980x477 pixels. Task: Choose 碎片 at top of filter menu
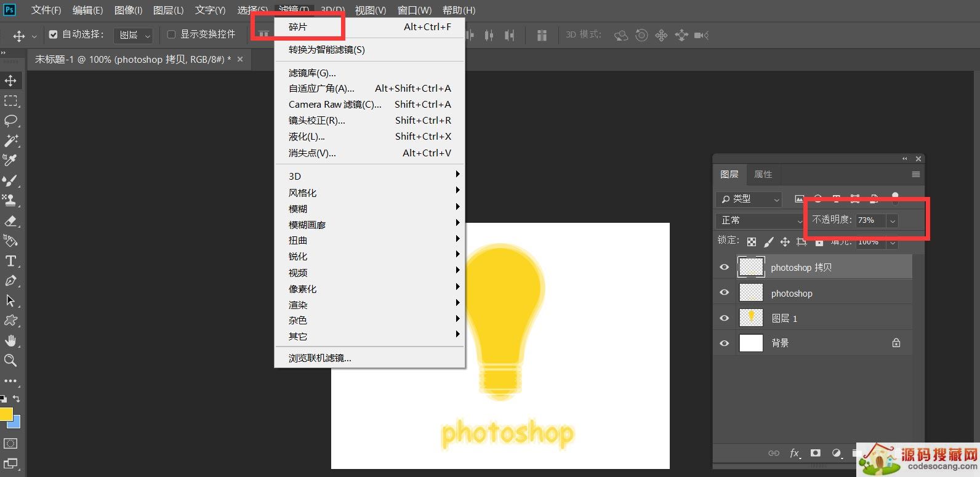369,27
